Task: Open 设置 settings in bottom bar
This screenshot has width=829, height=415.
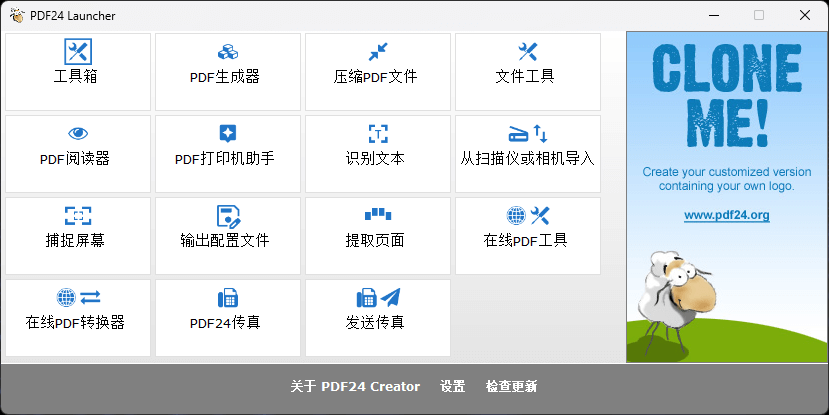Action: pyautogui.click(x=453, y=387)
